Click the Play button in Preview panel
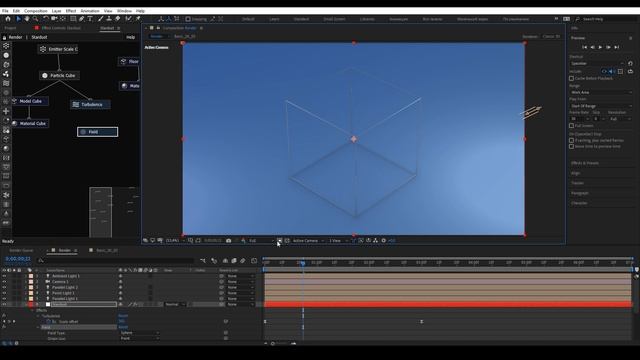Image resolution: width=640 pixels, height=360 pixels. (x=600, y=47)
